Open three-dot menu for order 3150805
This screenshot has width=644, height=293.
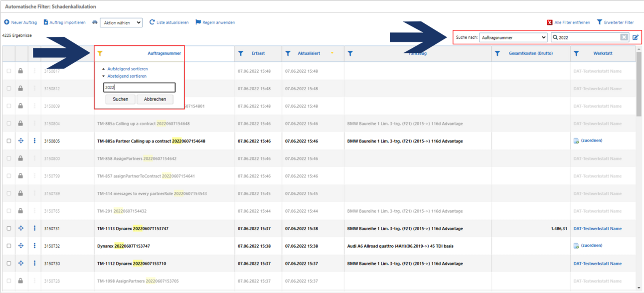[x=34, y=141]
